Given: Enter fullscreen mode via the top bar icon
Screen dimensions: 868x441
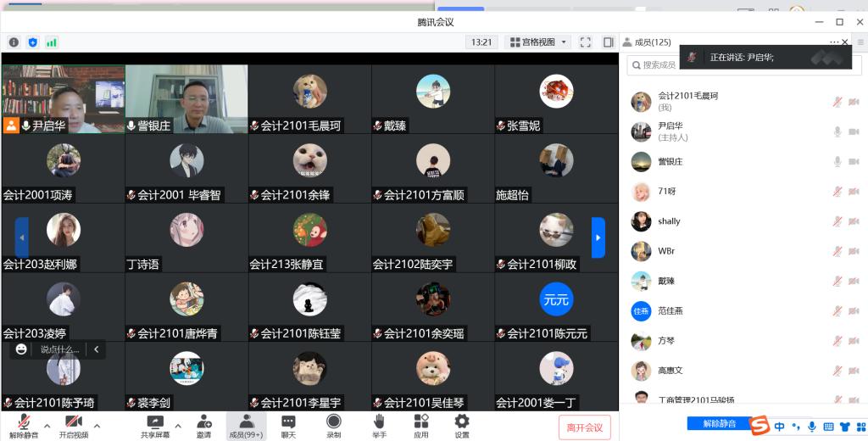Looking at the screenshot, I should 586,42.
